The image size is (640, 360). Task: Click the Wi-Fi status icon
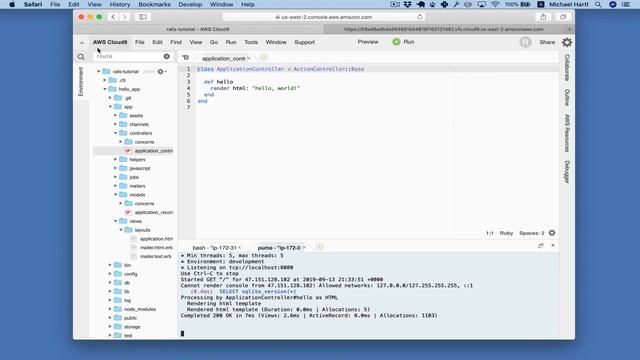(x=495, y=4)
